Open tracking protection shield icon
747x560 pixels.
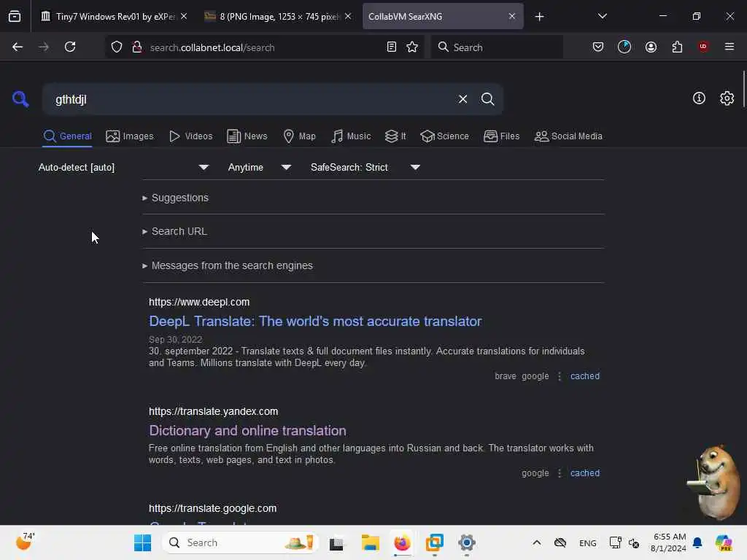117,47
